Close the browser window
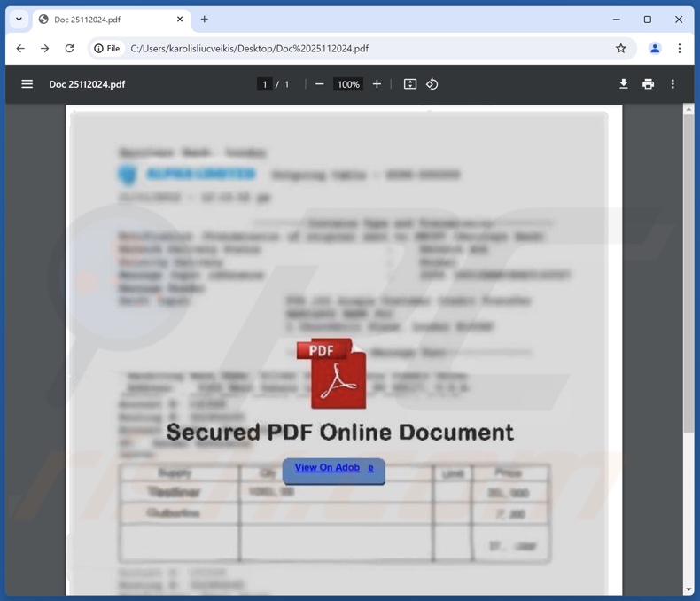 [679, 20]
